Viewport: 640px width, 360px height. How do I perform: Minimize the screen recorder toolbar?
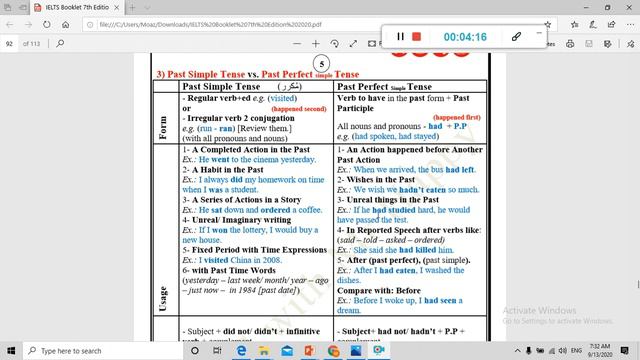(539, 33)
